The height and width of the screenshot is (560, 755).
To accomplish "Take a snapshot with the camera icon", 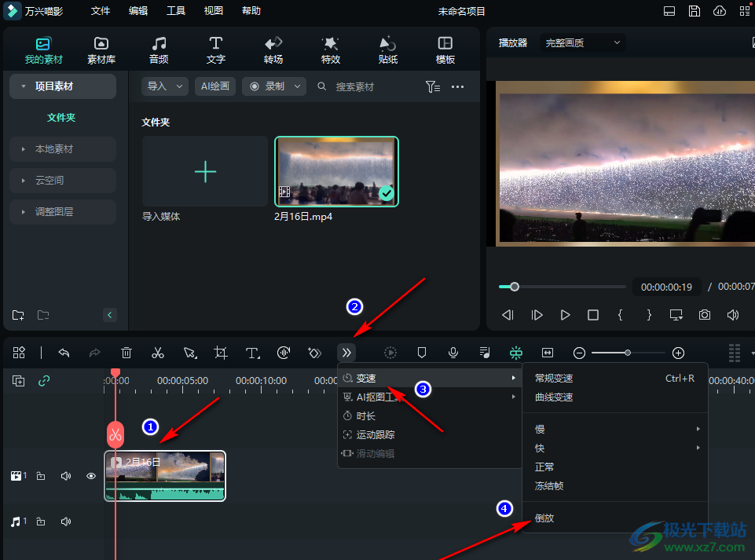I will click(x=705, y=315).
